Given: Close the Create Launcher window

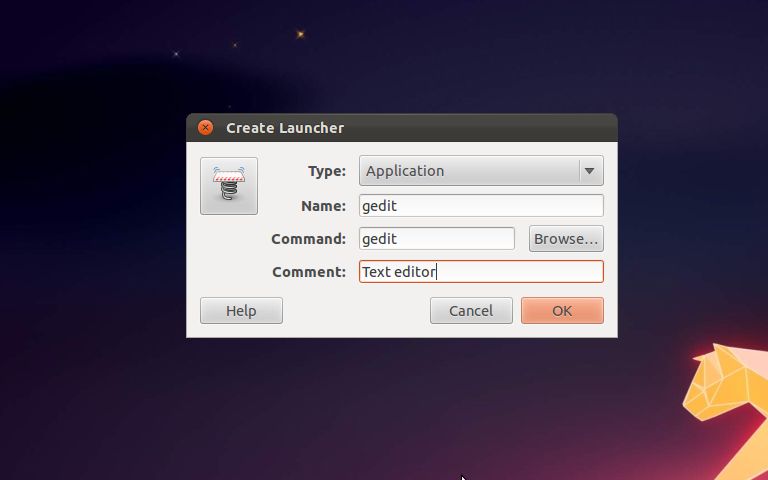Looking at the screenshot, I should (205, 128).
